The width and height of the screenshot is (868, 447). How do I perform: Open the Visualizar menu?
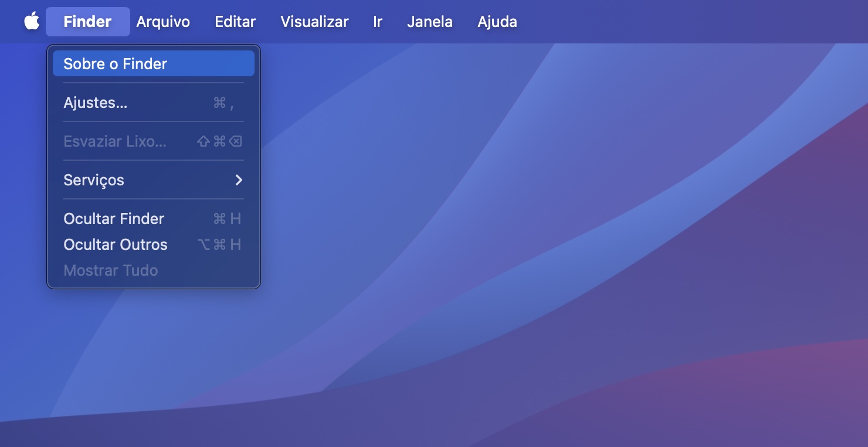click(x=314, y=21)
